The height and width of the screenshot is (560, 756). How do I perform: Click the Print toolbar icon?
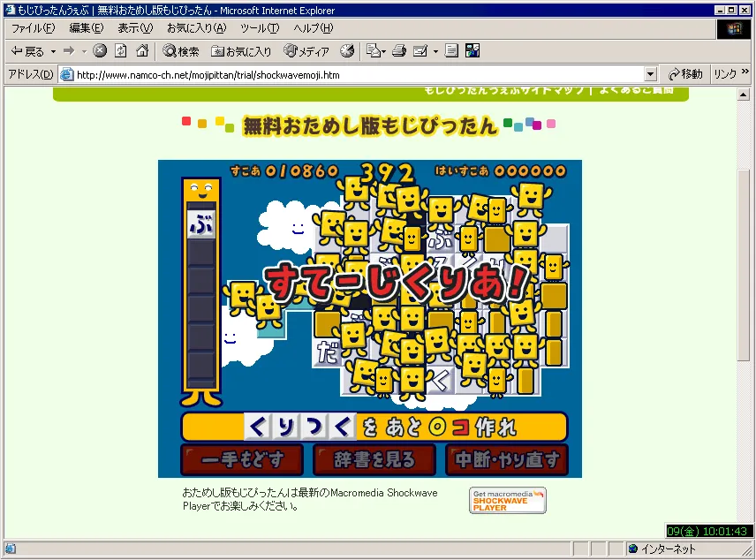[x=398, y=51]
